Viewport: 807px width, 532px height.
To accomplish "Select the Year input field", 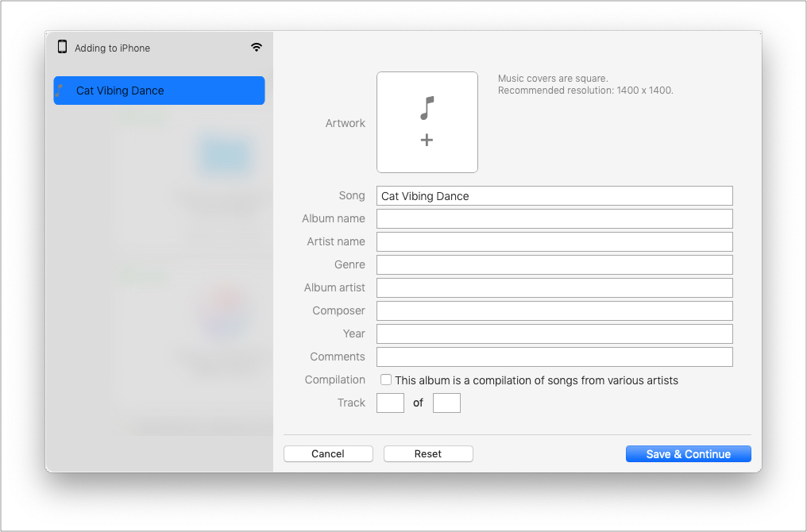I will pyautogui.click(x=554, y=334).
